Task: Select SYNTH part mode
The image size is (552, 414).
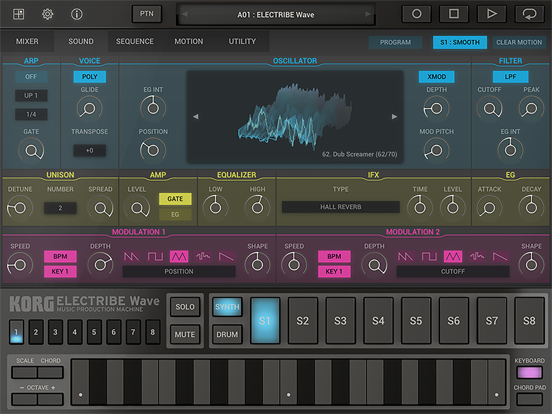Action: [227, 307]
